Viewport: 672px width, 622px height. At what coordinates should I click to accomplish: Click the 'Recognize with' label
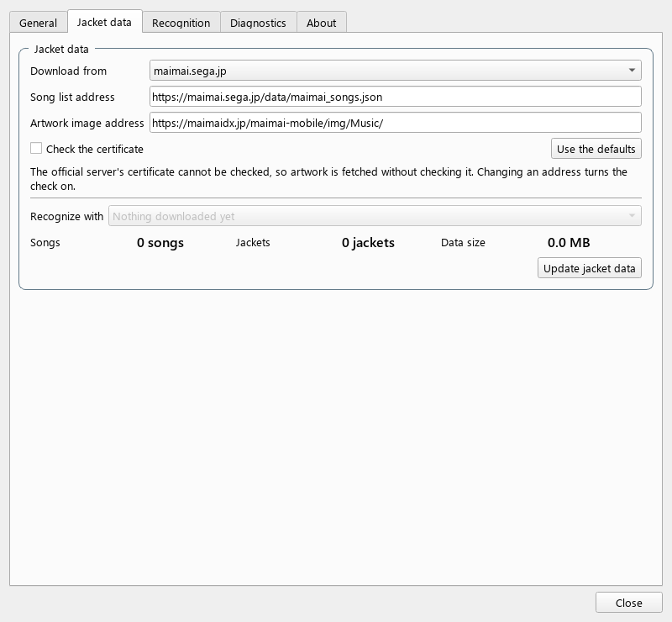67,216
